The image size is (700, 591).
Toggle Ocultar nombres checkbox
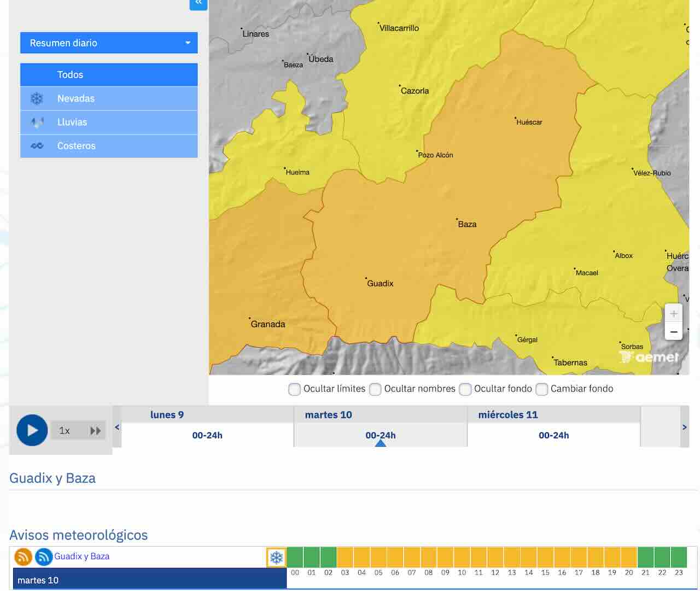tap(375, 389)
